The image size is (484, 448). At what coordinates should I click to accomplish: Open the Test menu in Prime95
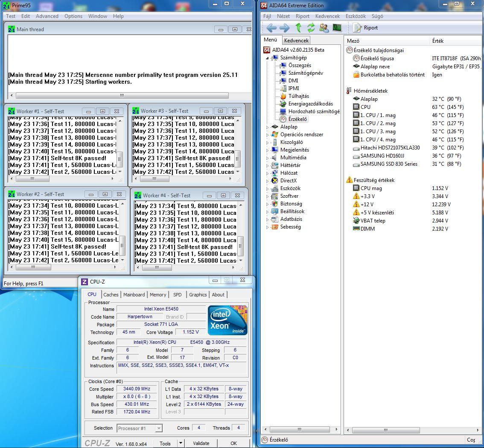11,16
